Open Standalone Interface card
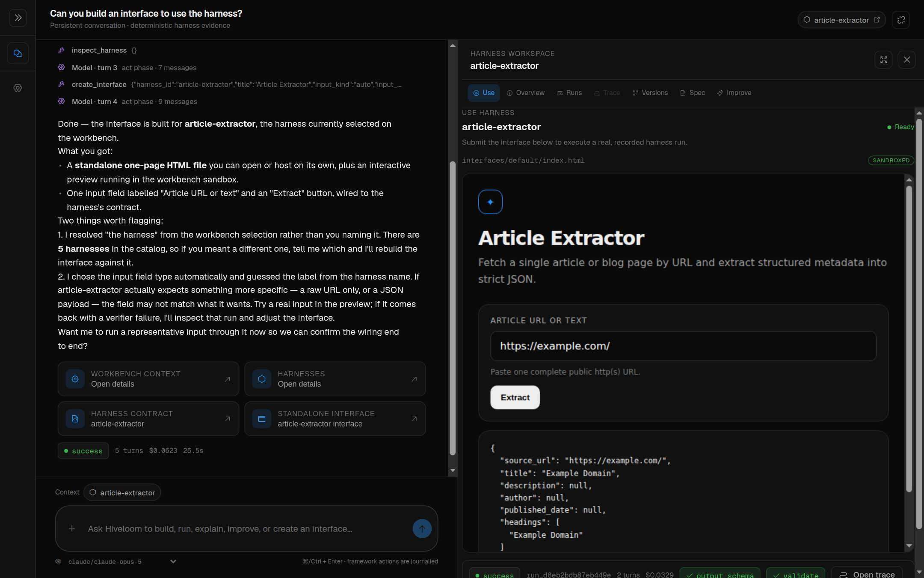This screenshot has width=924, height=578. tap(335, 419)
